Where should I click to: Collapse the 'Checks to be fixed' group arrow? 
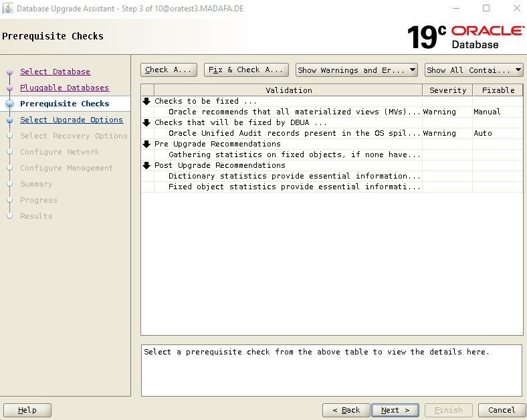point(146,101)
